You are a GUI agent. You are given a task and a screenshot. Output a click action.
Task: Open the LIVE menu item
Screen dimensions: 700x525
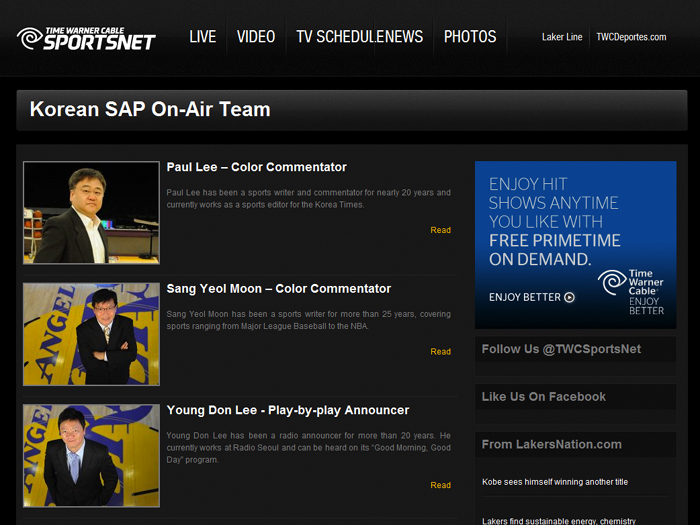pos(203,37)
